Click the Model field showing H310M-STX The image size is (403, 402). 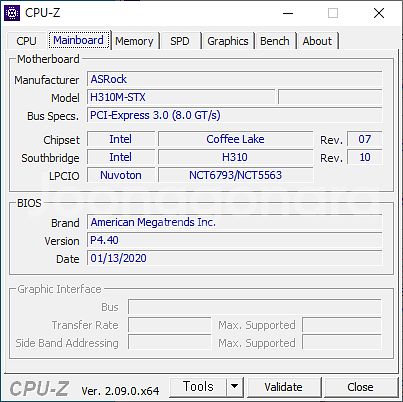pyautogui.click(x=181, y=97)
